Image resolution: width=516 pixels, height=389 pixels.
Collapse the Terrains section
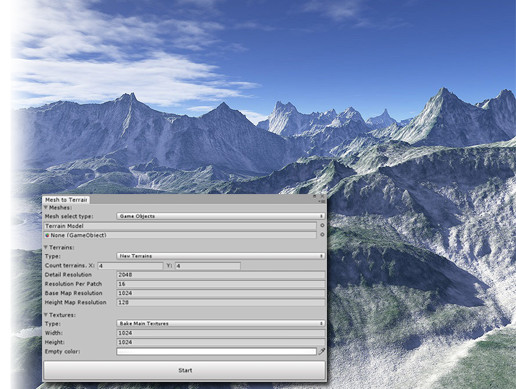pyautogui.click(x=46, y=247)
